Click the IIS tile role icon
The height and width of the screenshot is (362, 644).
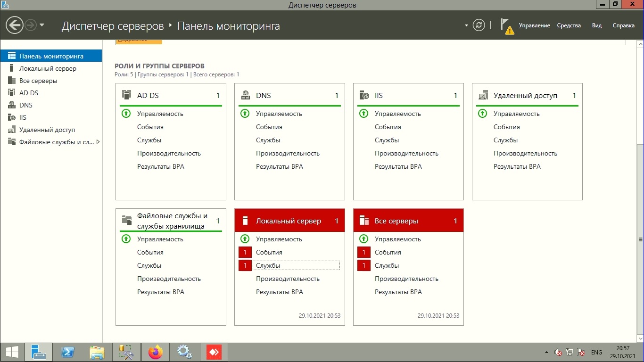pos(364,95)
